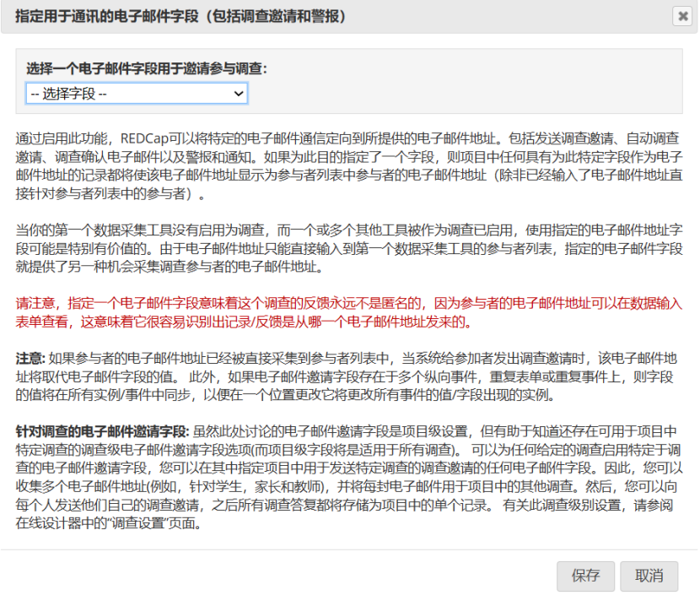Click the bold '注意:' label
The height and width of the screenshot is (606, 700).
[30, 359]
